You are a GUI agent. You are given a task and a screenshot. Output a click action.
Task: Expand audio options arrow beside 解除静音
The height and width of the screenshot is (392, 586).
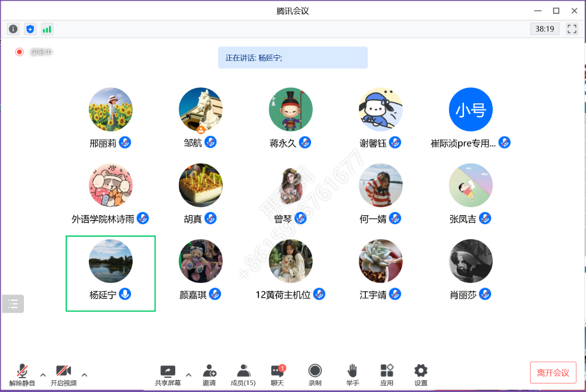tap(43, 375)
